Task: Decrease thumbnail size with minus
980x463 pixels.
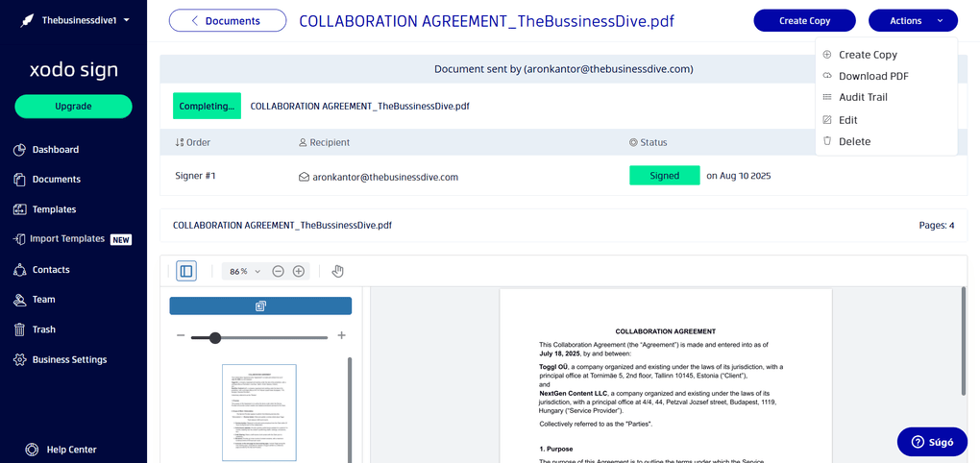Action: (x=180, y=336)
